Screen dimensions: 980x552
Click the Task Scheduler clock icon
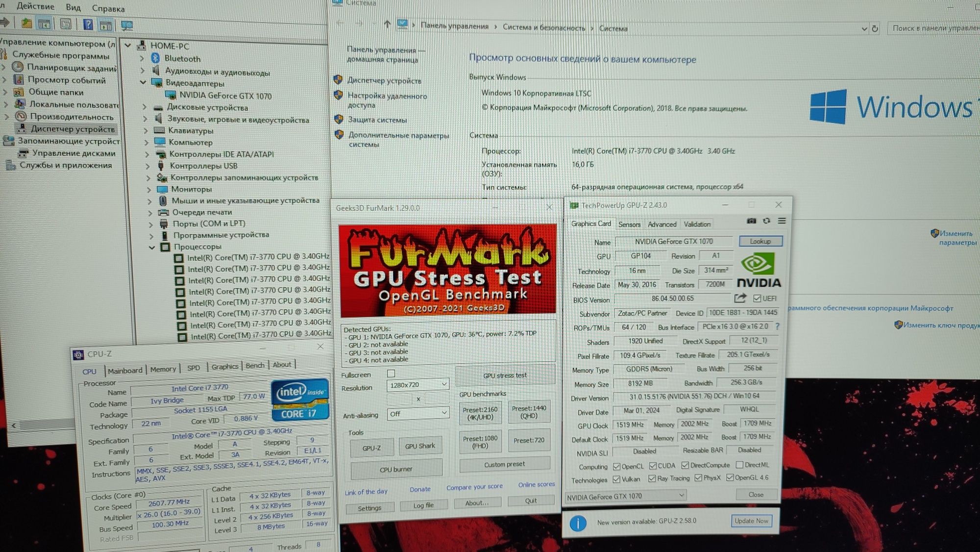18,67
